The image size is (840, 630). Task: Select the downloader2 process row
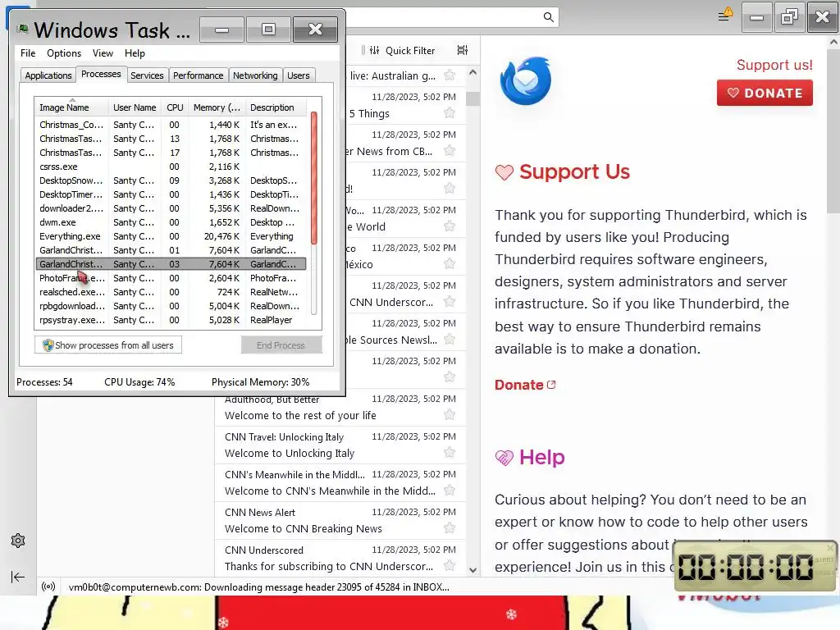pyautogui.click(x=171, y=208)
